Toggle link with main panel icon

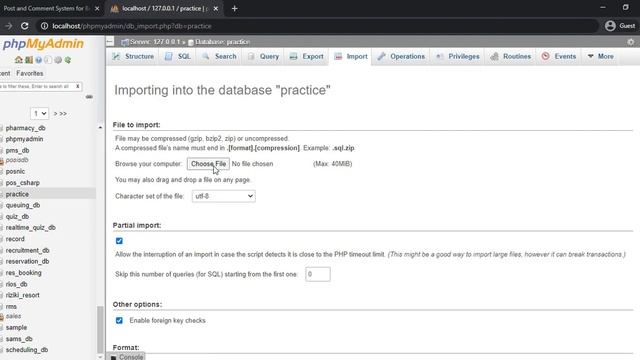[x=89, y=97]
